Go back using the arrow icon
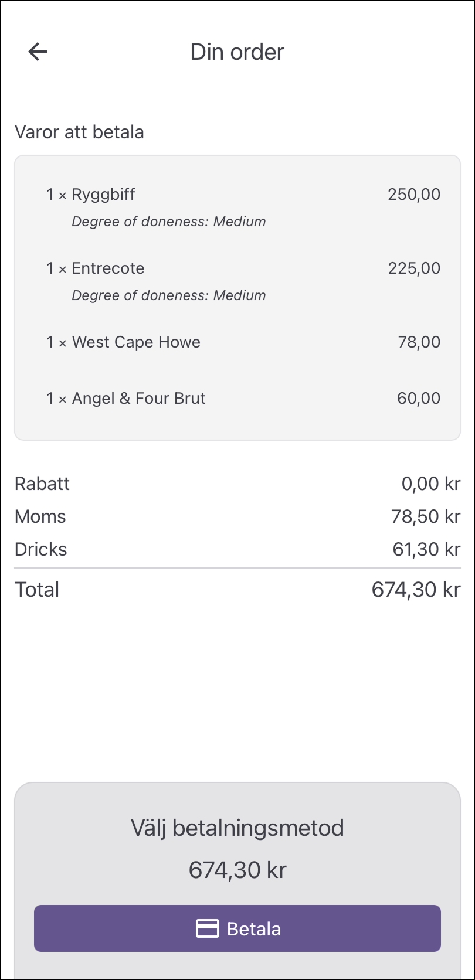 pyautogui.click(x=38, y=52)
